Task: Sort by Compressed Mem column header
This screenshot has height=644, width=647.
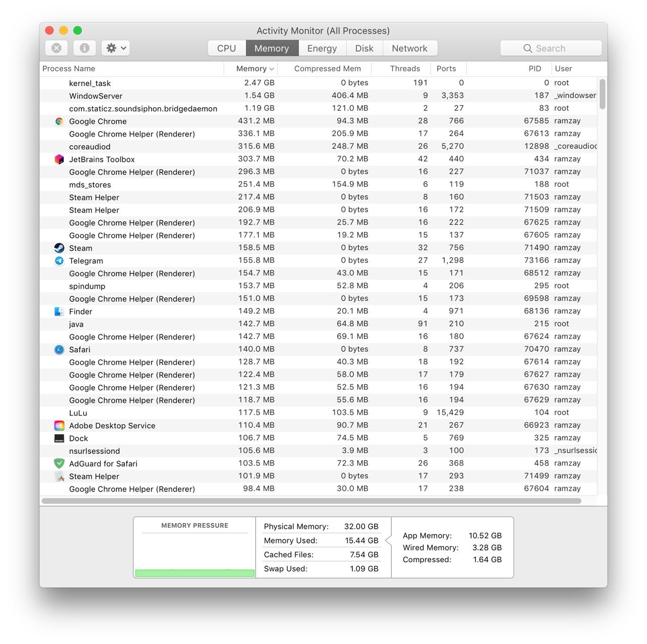Action: click(325, 69)
